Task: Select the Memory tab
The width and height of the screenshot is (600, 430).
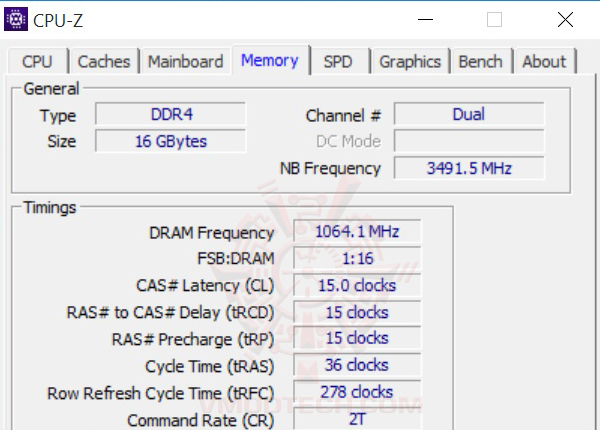Action: (270, 60)
